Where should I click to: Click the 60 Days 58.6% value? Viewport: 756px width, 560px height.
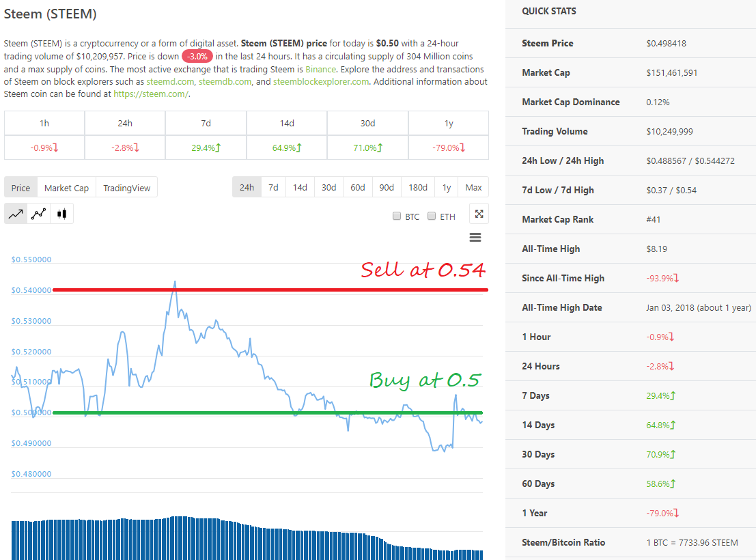point(661,484)
